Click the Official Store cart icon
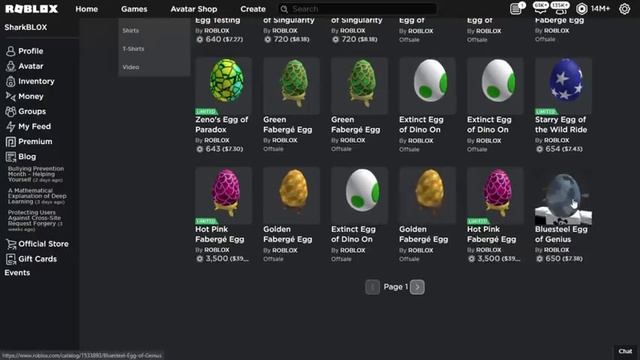 (11, 244)
